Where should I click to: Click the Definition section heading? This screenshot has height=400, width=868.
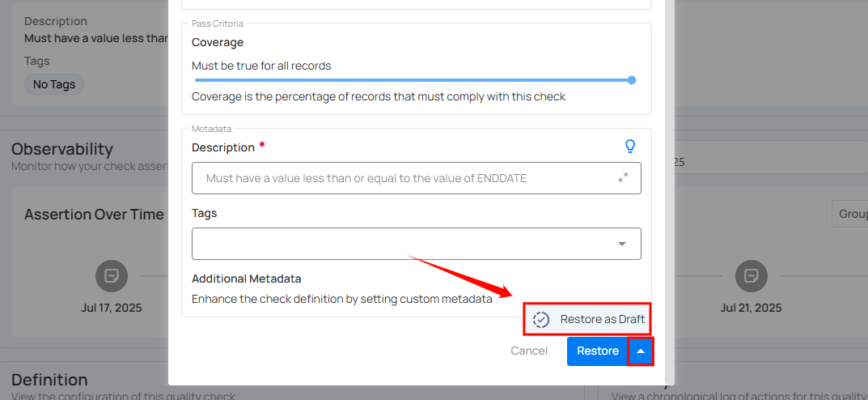click(x=49, y=380)
